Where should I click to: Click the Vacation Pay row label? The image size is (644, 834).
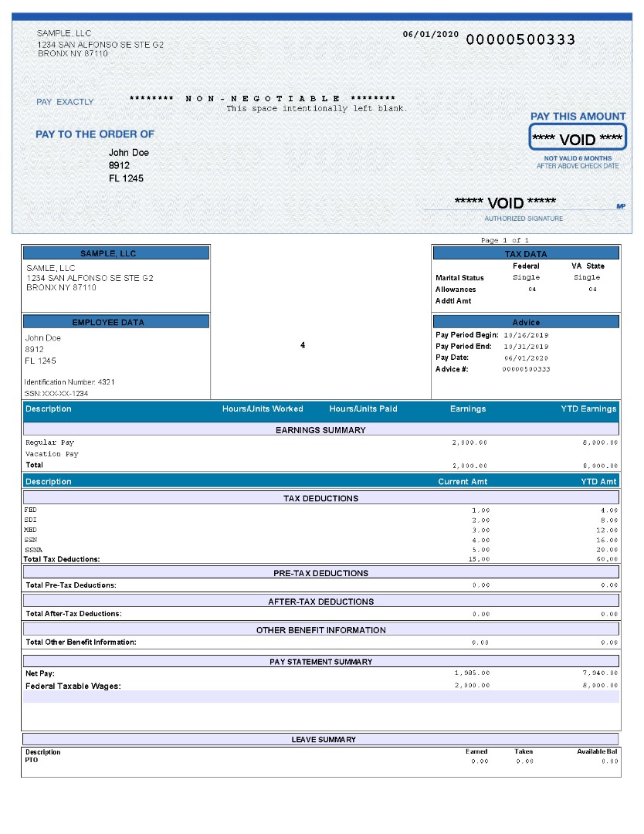[x=52, y=454]
